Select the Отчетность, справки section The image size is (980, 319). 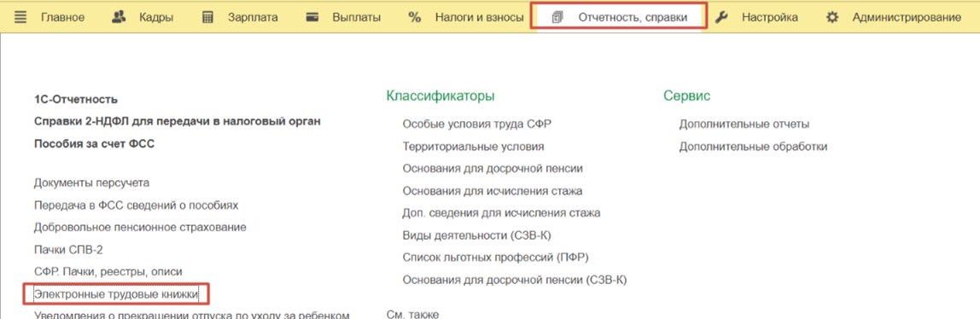pyautogui.click(x=633, y=17)
